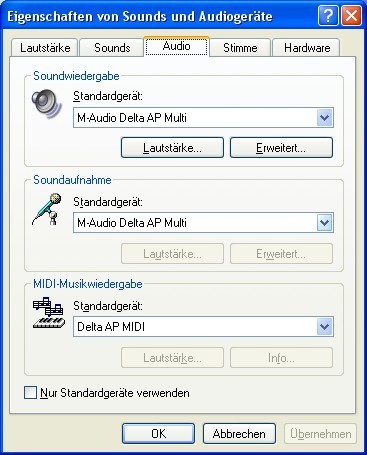
Task: Expand the Soundwiedergabe device dropdown arrow
Action: pyautogui.click(x=325, y=117)
